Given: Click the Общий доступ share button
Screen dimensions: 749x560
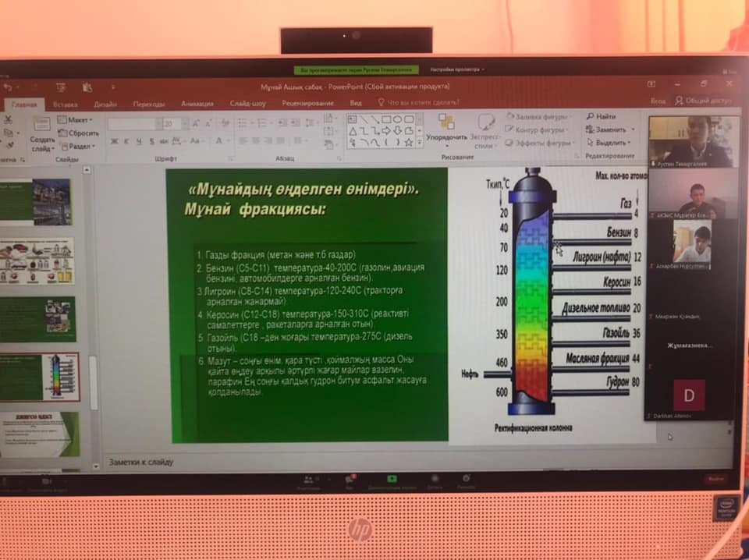Looking at the screenshot, I should click(704, 101).
